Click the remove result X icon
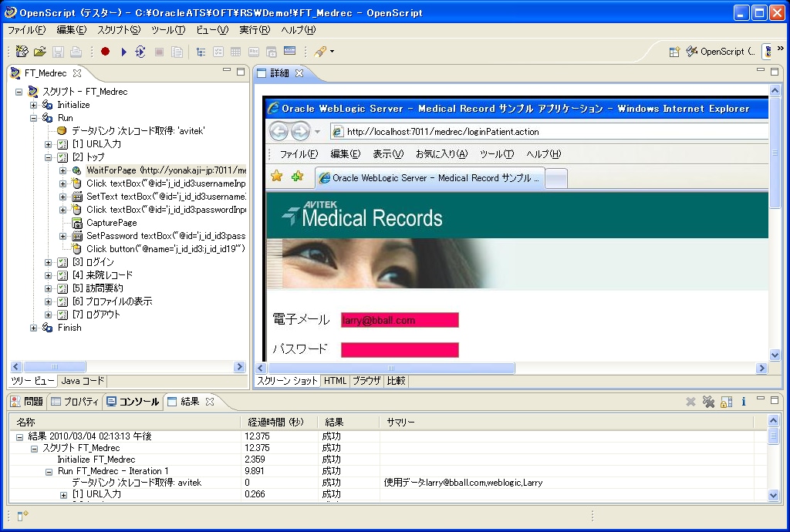This screenshot has width=790, height=532. tap(690, 401)
